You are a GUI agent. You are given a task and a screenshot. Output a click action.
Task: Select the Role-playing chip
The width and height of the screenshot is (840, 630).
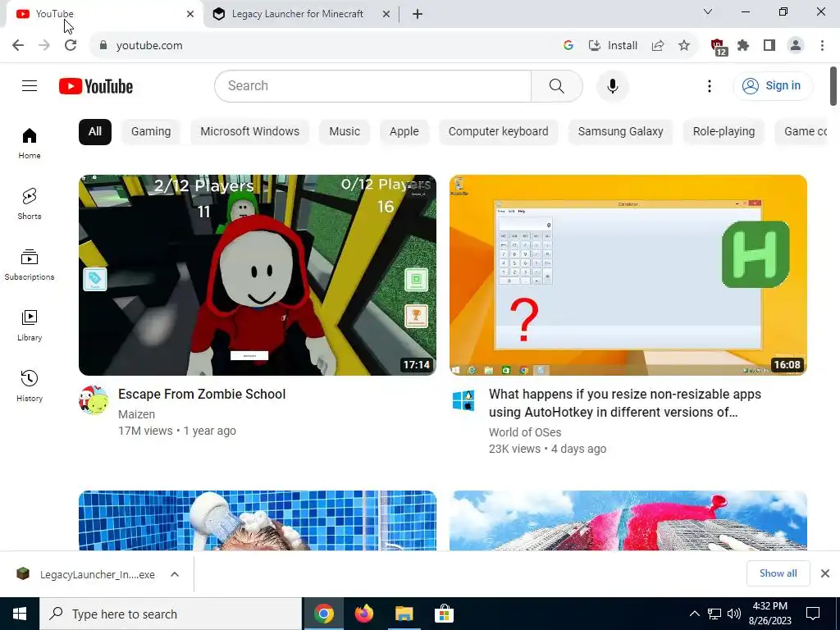(724, 132)
